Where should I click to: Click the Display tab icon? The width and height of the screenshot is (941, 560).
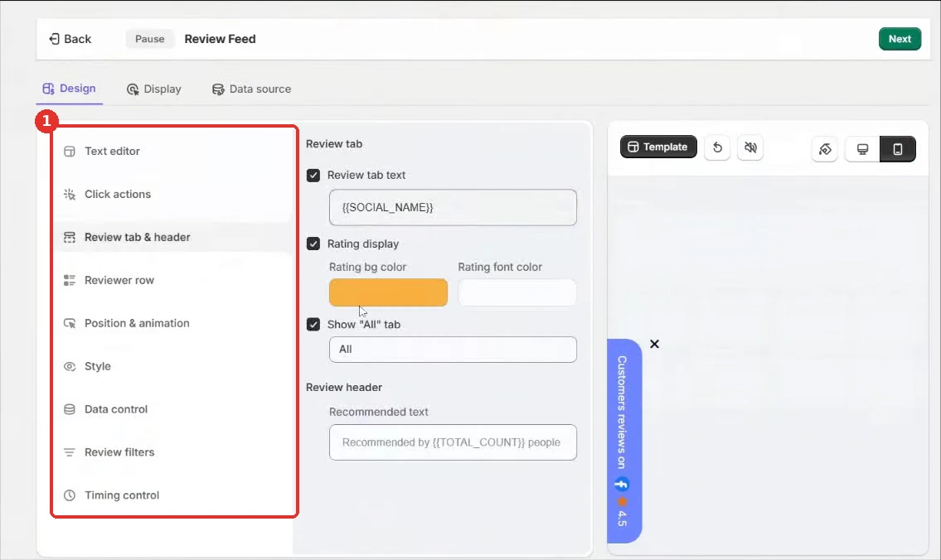coord(133,89)
